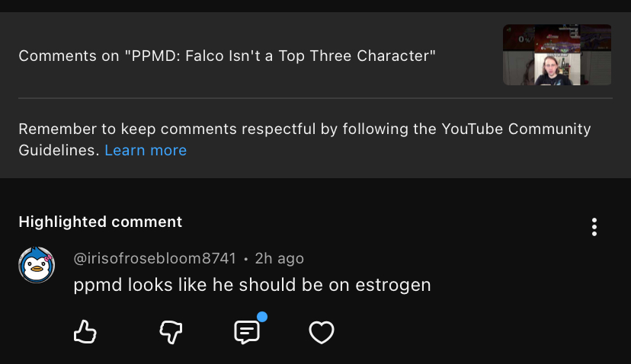Image resolution: width=631 pixels, height=364 pixels.
Task: Click the commenter's penguin avatar
Action: (37, 264)
